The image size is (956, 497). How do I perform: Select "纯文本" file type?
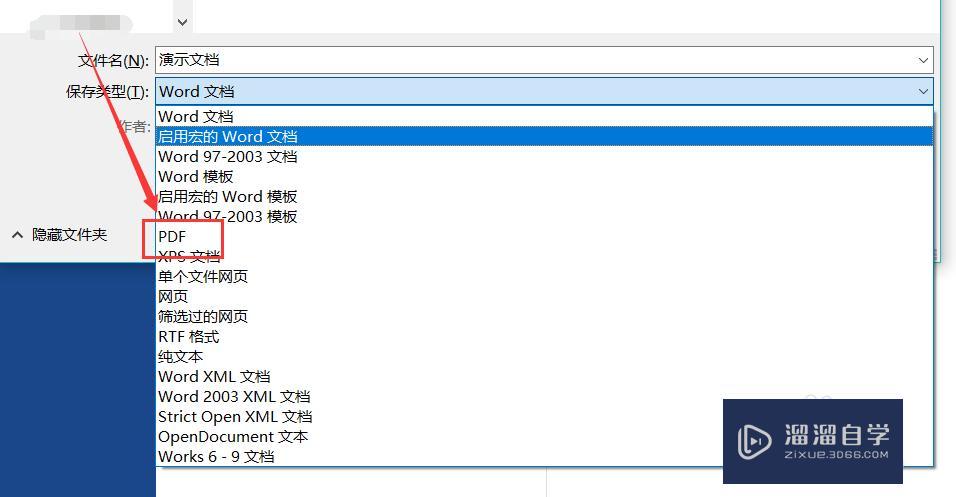coord(544,357)
